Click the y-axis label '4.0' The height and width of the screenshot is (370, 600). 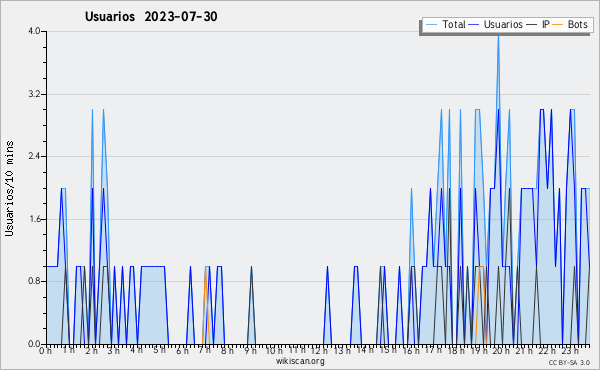click(34, 31)
